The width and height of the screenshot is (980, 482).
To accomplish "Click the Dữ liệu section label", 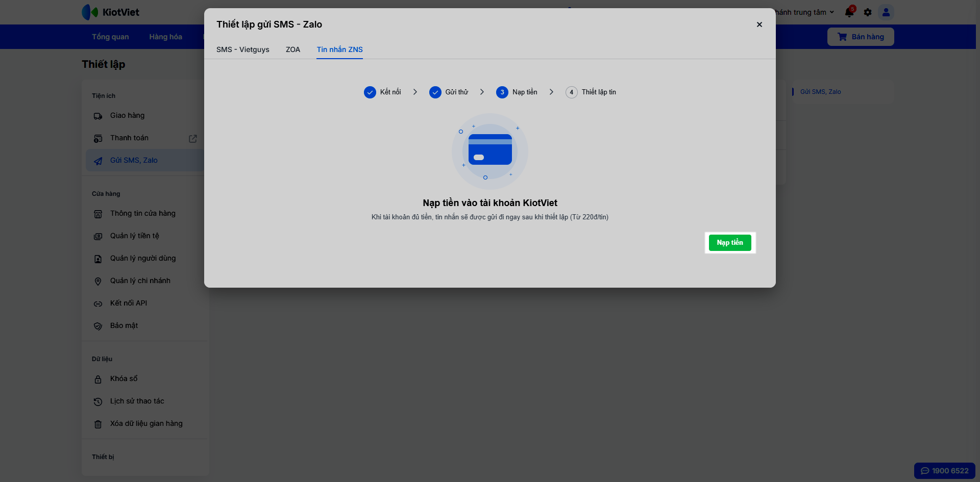I will (x=102, y=359).
